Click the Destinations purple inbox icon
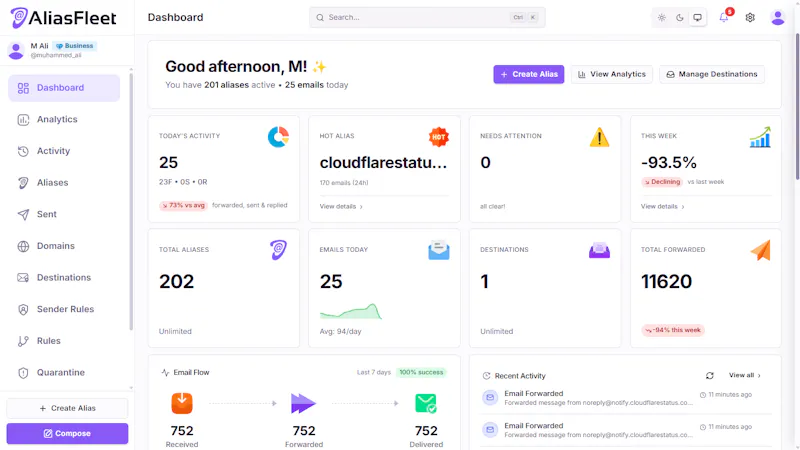Image resolution: width=800 pixels, height=450 pixels. 599,251
